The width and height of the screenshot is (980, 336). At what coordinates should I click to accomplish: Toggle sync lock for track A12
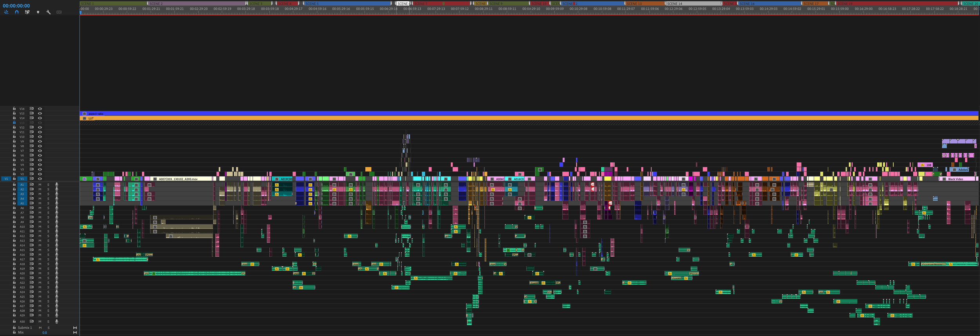coord(32,236)
